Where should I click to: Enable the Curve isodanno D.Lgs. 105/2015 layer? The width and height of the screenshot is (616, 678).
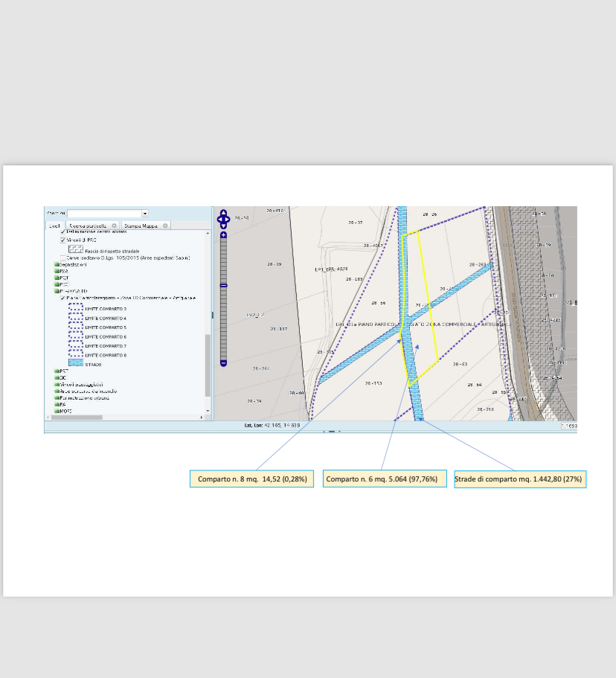pos(63,258)
